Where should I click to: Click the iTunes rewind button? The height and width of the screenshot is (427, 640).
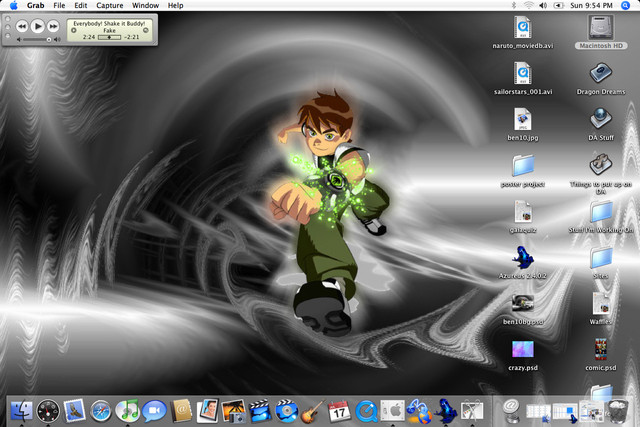point(22,27)
